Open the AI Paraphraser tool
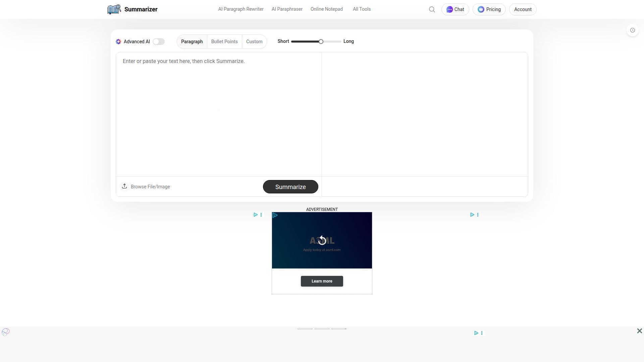This screenshot has width=644, height=362. 287,9
